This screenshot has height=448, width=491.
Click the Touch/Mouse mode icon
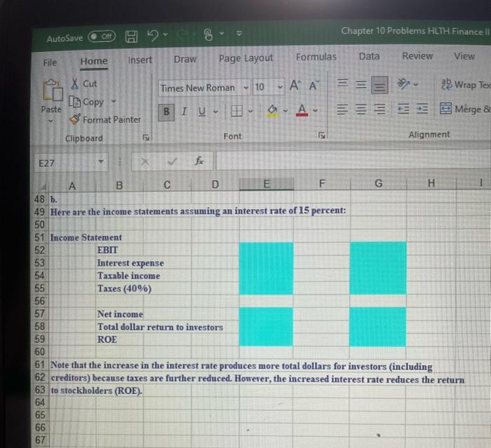(208, 34)
